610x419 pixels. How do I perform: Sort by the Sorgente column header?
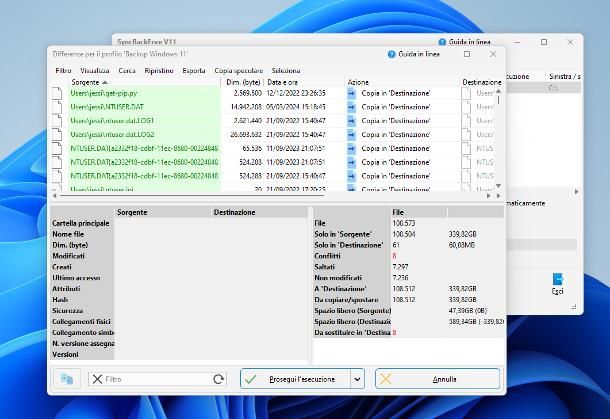click(x=144, y=82)
